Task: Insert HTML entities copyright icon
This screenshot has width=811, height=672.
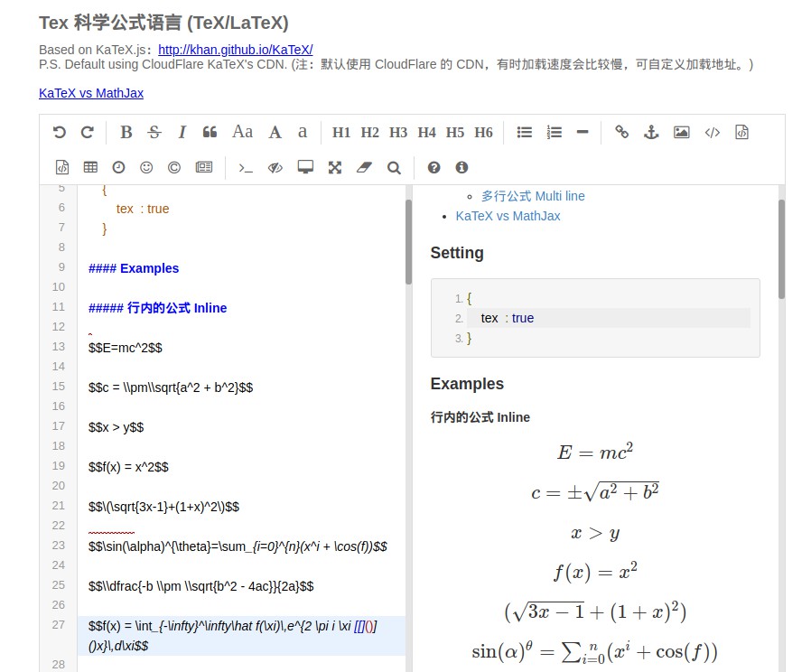Action: tap(174, 168)
